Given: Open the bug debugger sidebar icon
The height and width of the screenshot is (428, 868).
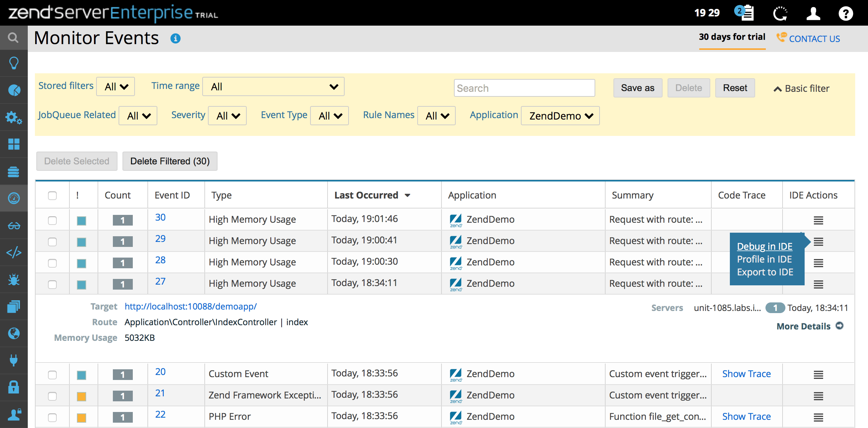Looking at the screenshot, I should click(x=14, y=280).
